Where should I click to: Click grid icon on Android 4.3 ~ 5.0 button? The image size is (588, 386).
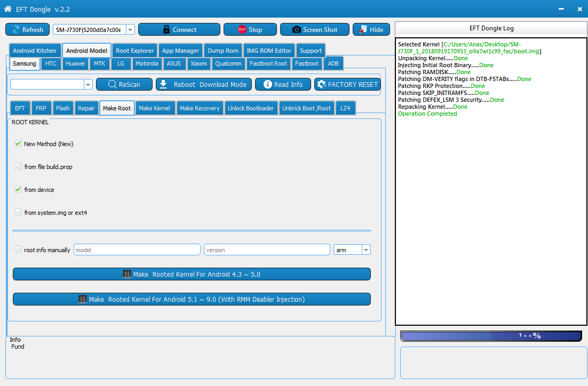(127, 274)
